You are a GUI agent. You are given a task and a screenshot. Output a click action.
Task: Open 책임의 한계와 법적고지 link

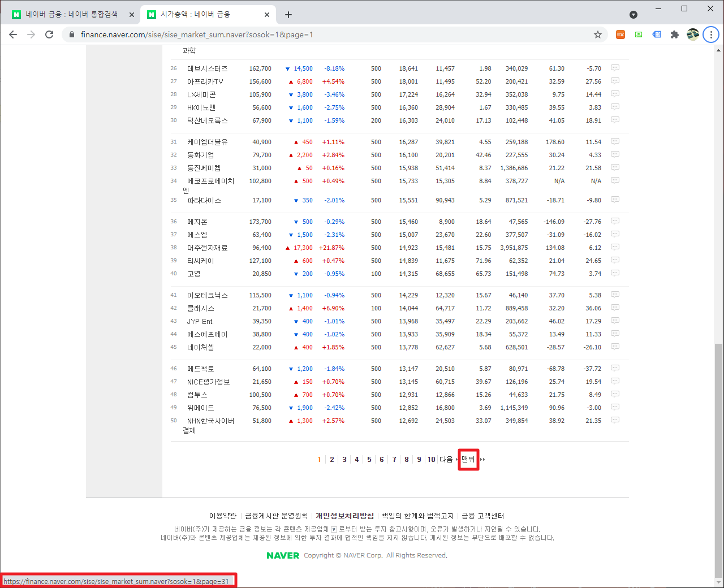417,516
